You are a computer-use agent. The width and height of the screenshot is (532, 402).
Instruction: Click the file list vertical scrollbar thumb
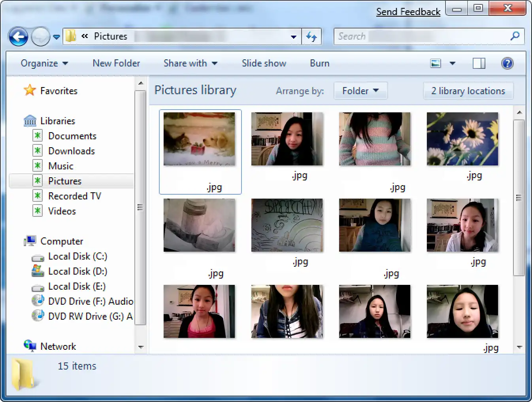pyautogui.click(x=519, y=198)
